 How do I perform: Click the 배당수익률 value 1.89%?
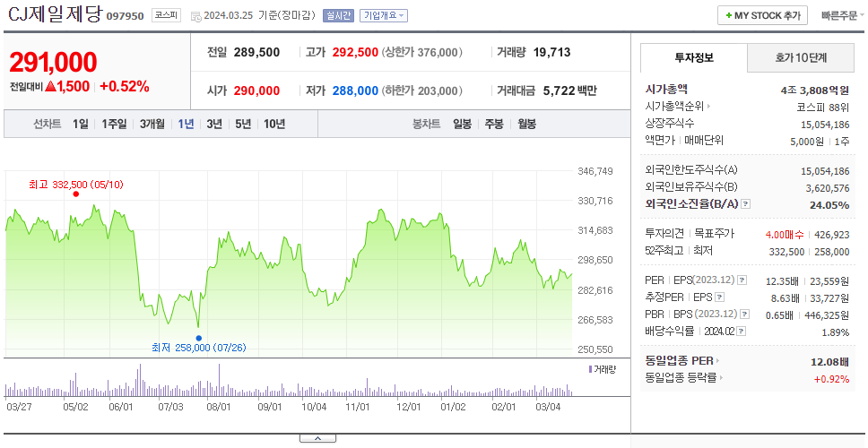pyautogui.click(x=836, y=332)
